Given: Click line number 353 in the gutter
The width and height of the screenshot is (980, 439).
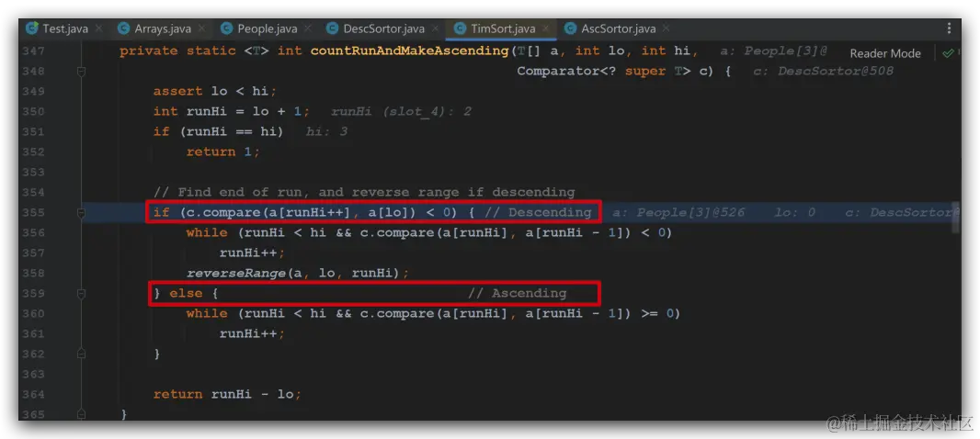Looking at the screenshot, I should [x=32, y=172].
